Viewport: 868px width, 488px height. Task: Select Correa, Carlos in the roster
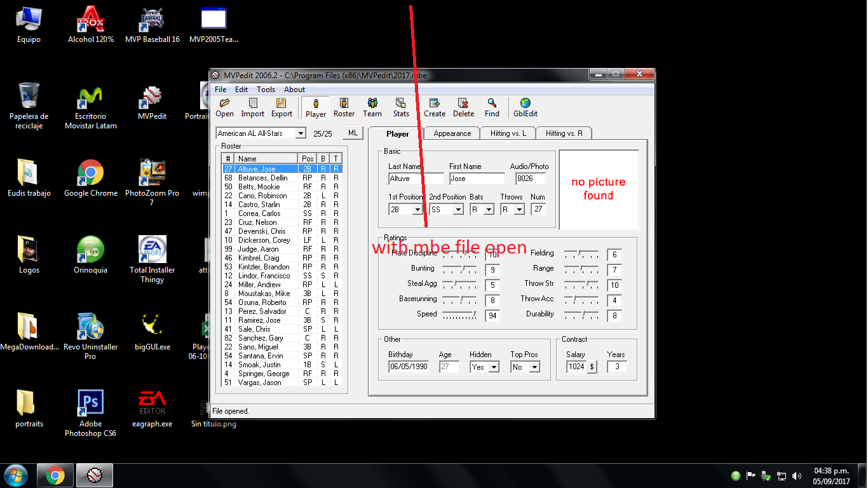(282, 213)
